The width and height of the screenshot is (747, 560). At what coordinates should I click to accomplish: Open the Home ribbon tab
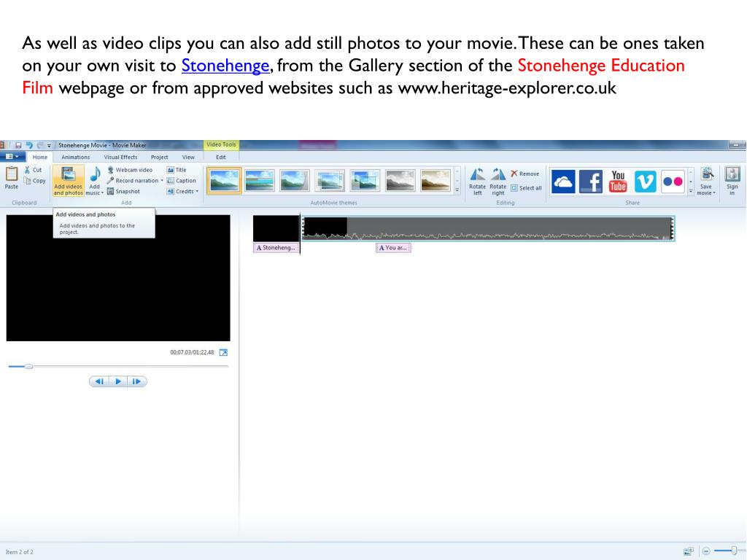tap(40, 157)
